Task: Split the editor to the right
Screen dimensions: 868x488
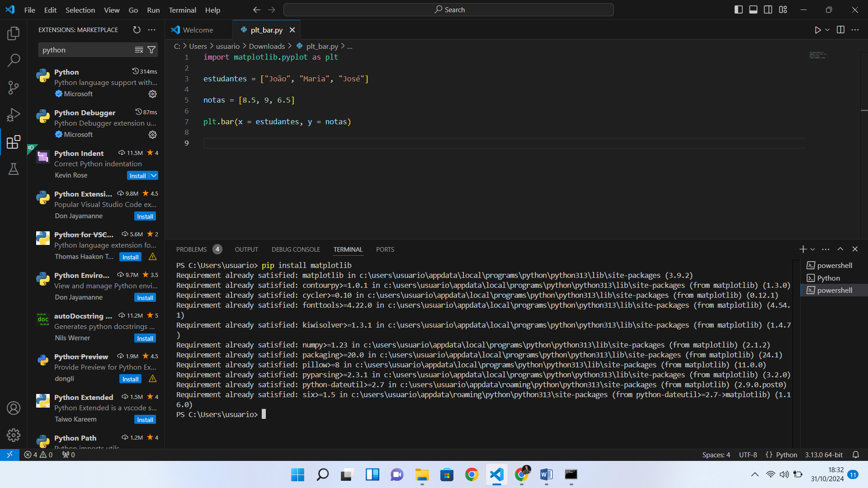Action: [x=840, y=30]
